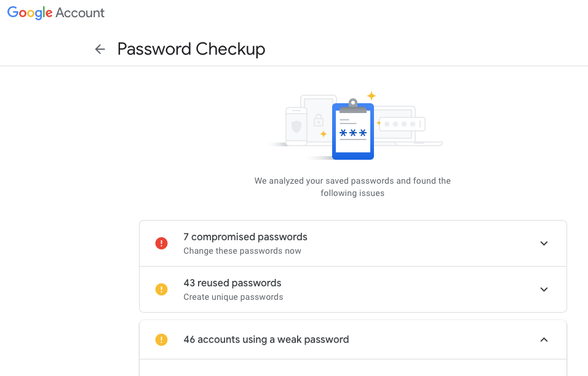588x376 pixels.
Task: Click the phone shield illustration
Action: pos(296,126)
